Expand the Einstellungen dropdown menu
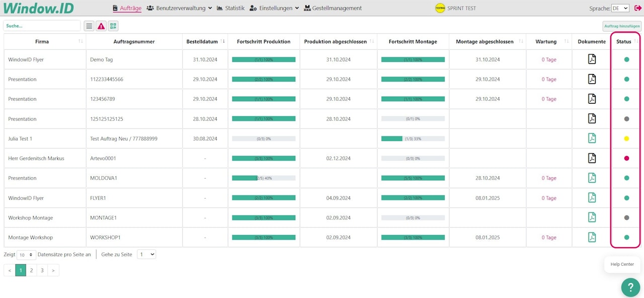 tap(274, 8)
